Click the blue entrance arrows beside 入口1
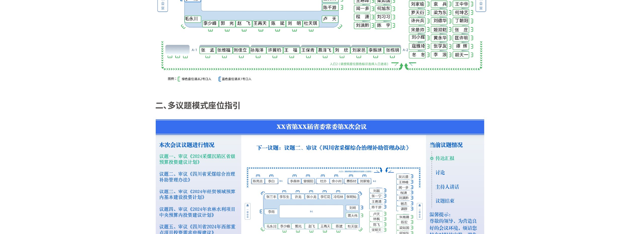The width and height of the screenshot is (644, 234). (384, 170)
